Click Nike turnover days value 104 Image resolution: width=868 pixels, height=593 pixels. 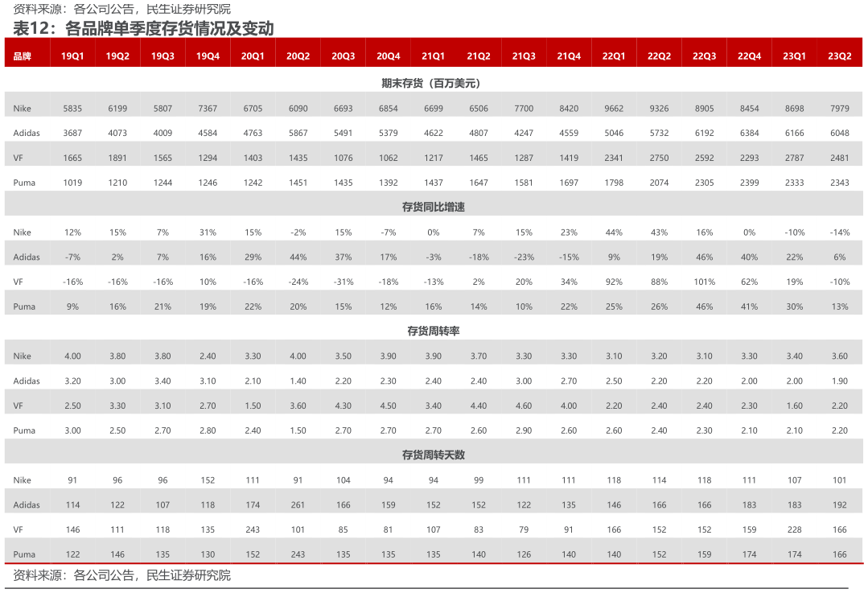pyautogui.click(x=343, y=480)
